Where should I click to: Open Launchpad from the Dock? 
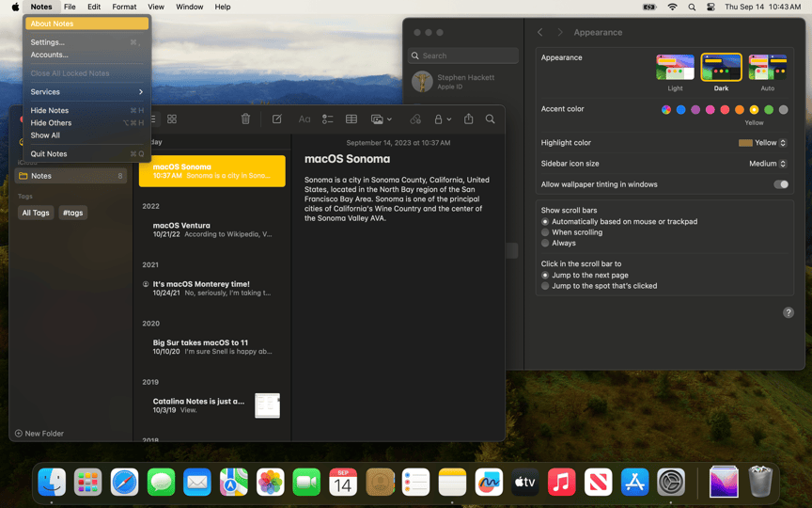coord(88,482)
